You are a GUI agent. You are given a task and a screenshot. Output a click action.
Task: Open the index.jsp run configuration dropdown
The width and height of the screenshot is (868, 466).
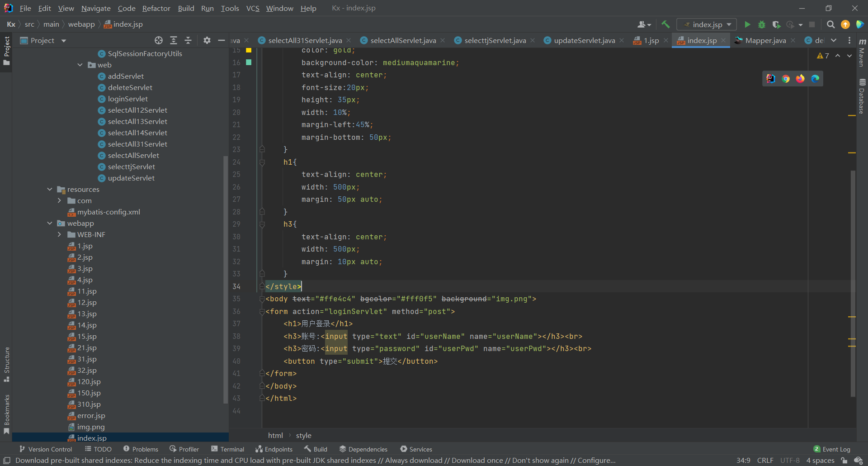coord(707,24)
